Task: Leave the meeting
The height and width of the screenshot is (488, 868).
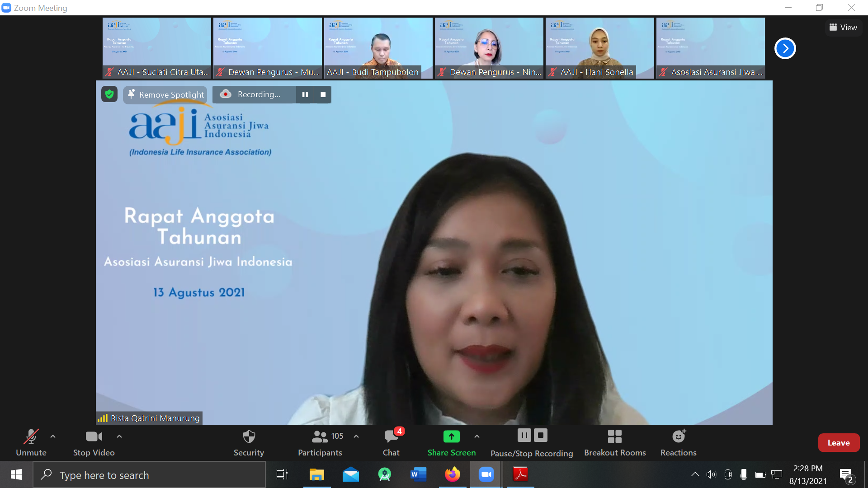Action: click(839, 443)
